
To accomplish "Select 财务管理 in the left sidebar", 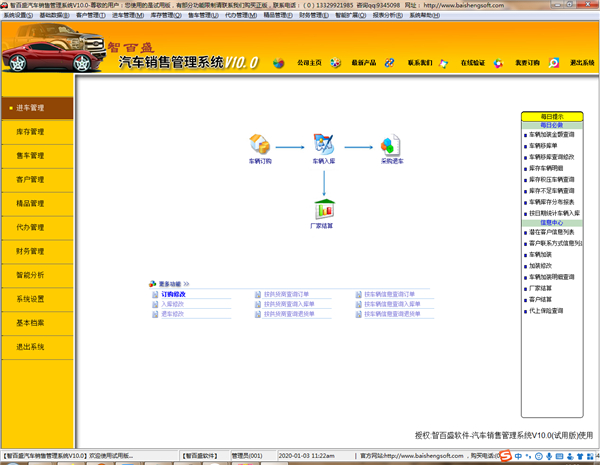I will [x=38, y=251].
